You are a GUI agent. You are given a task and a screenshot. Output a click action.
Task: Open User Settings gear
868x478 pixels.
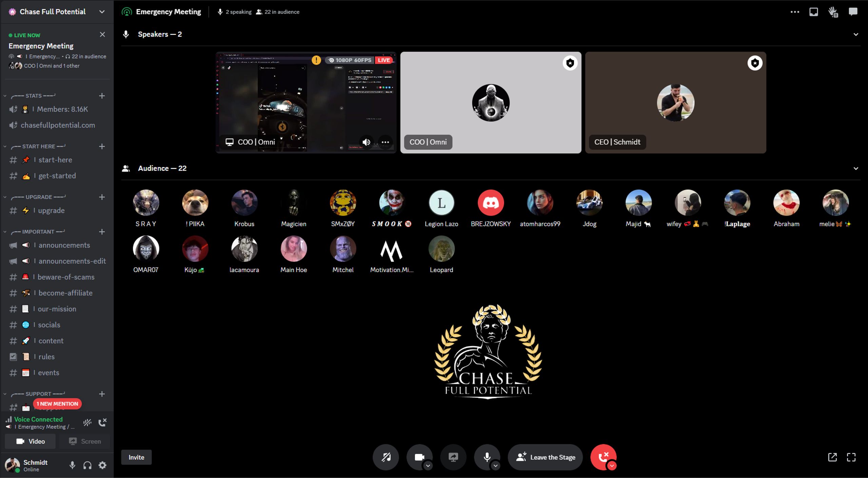[102, 465]
